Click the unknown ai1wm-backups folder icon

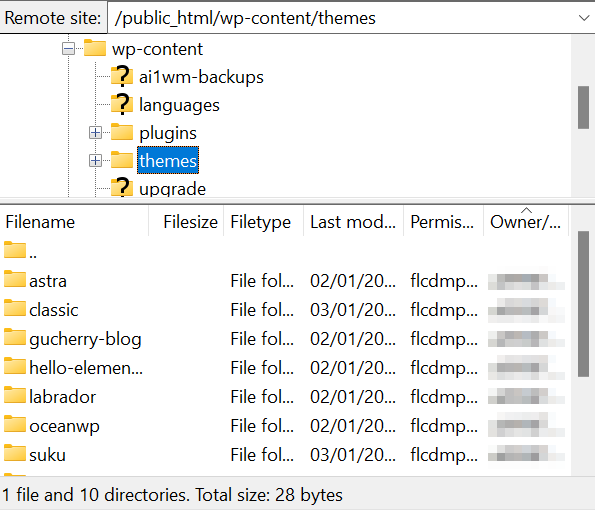(x=122, y=76)
